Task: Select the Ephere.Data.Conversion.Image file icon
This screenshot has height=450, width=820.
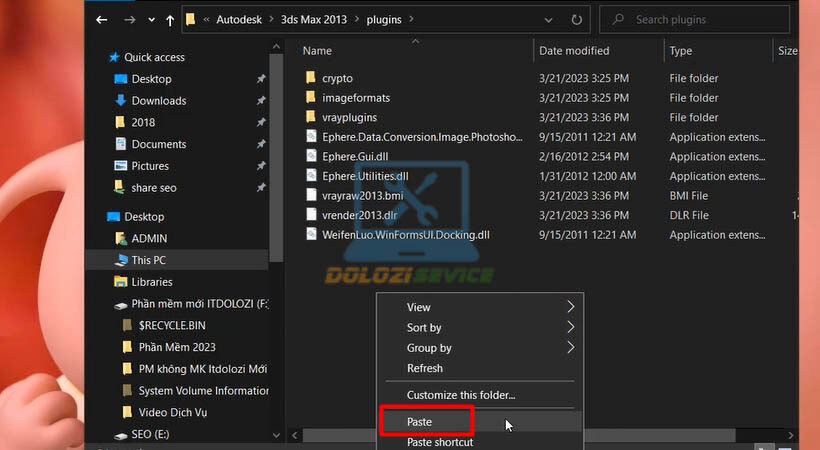Action: [x=311, y=136]
